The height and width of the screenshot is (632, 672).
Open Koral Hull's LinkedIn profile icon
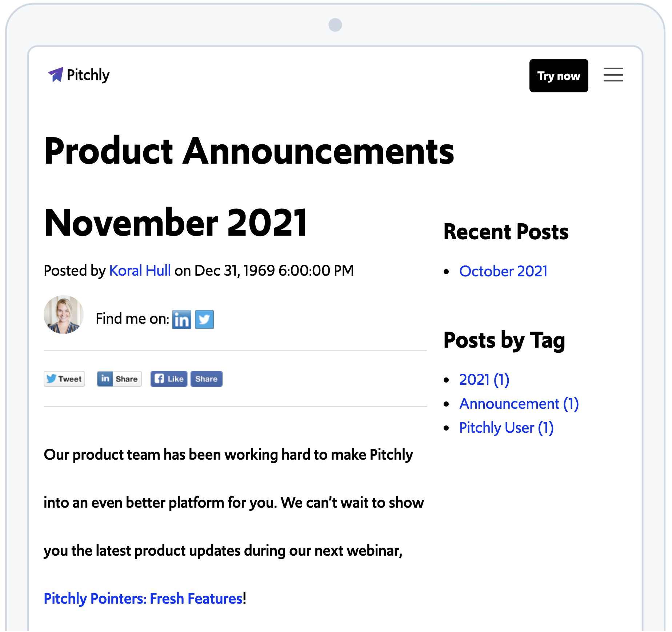(x=182, y=319)
